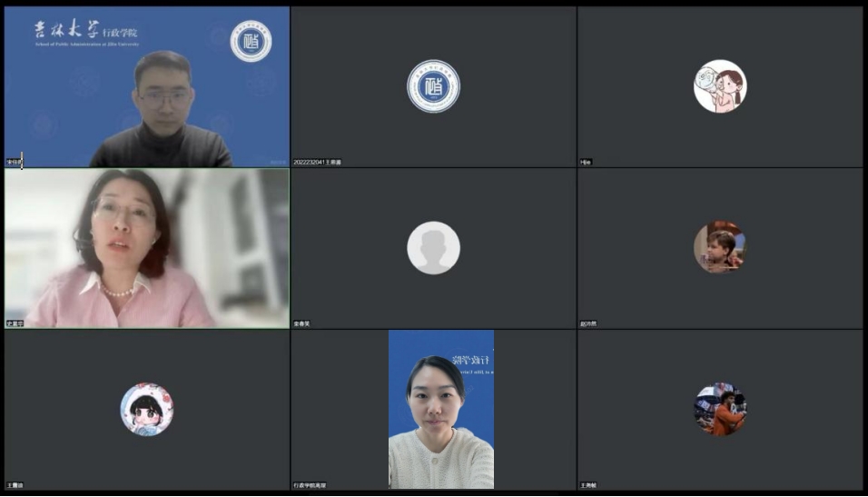This screenshot has height=497, width=868.
Task: Click the name label under the child photo avatar
Action: pyautogui.click(x=589, y=323)
